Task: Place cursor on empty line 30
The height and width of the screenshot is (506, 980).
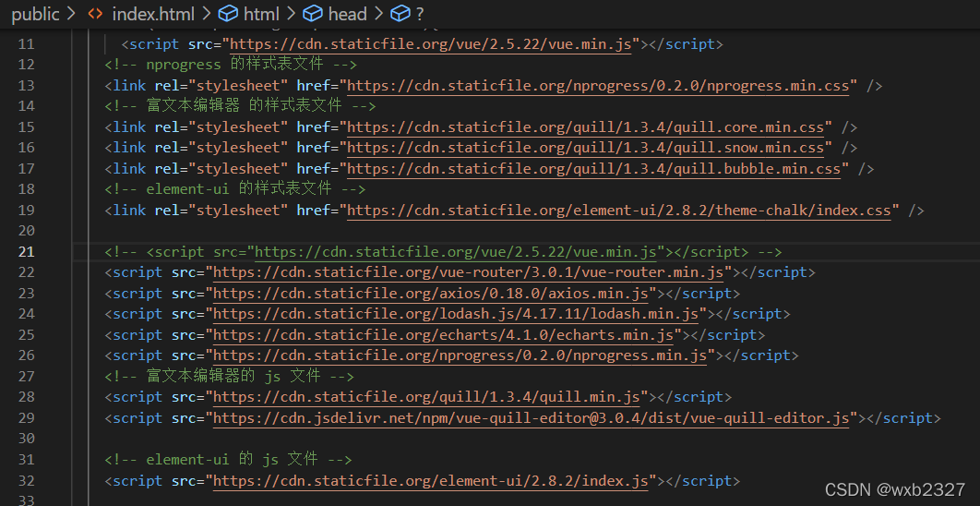Action: tap(525, 439)
